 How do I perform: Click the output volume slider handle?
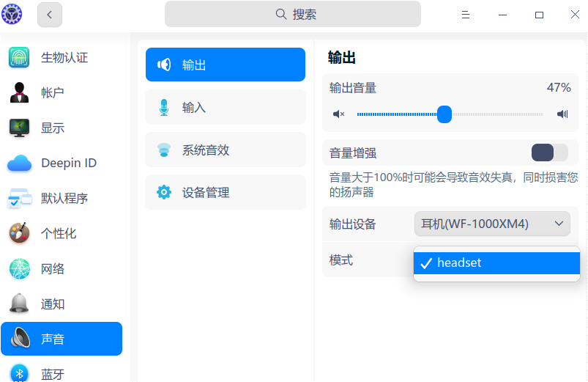tap(444, 114)
